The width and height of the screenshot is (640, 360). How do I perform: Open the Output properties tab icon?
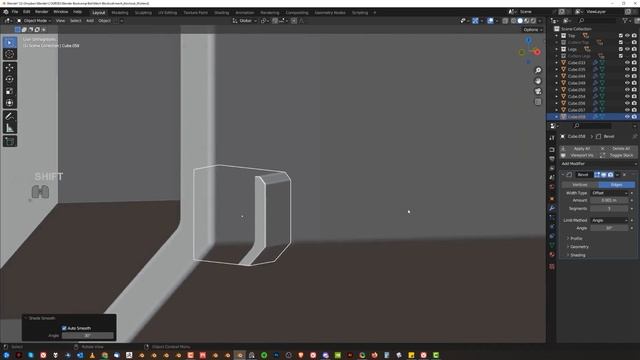click(552, 159)
